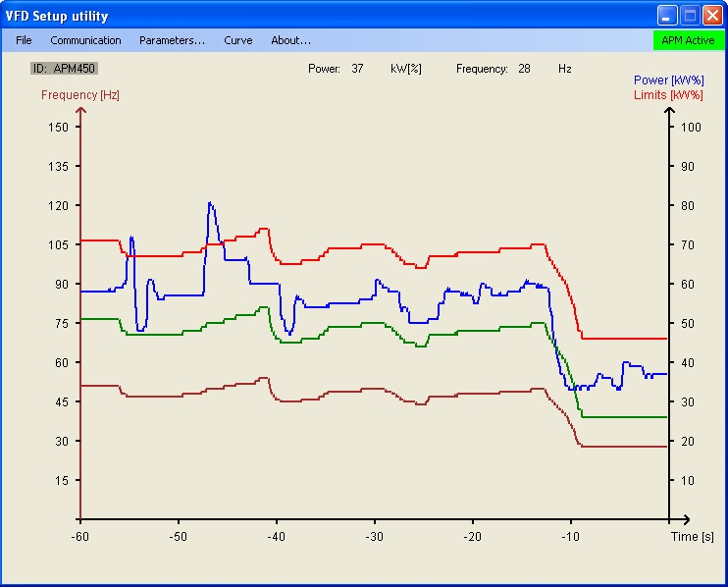Minimize the VFD Setup utility window
Screen dimensions: 728x587
coord(667,16)
